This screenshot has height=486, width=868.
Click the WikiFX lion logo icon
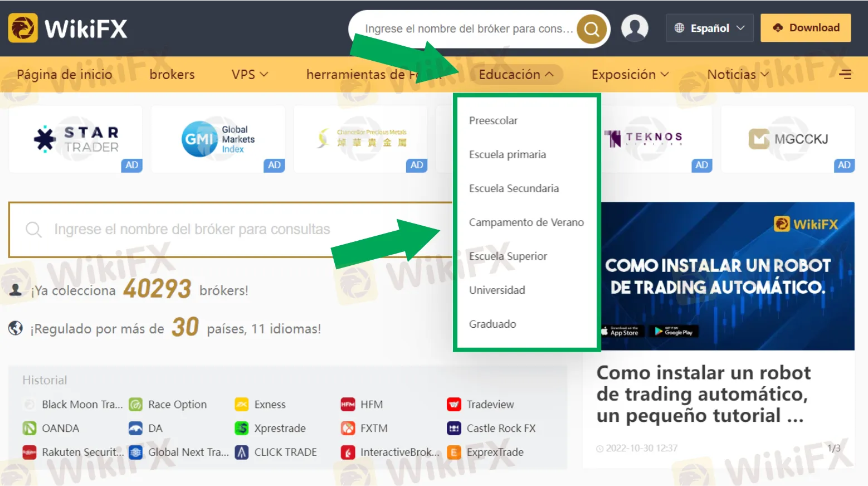coord(23,28)
